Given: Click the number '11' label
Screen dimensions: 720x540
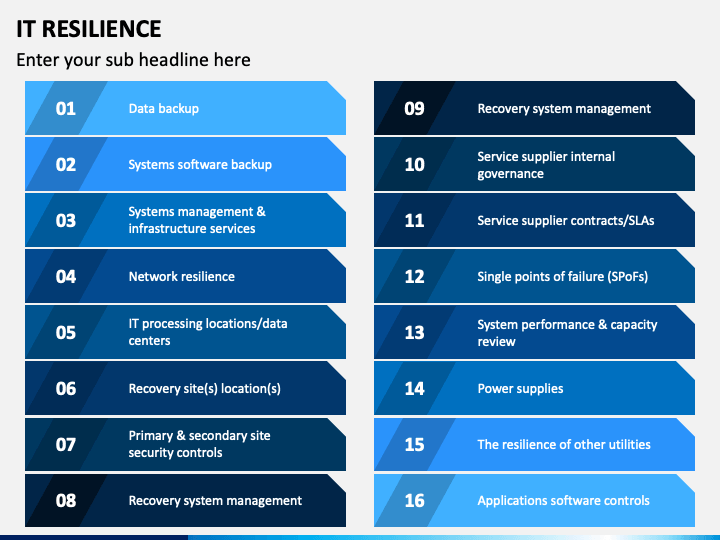Looking at the screenshot, I should [414, 221].
